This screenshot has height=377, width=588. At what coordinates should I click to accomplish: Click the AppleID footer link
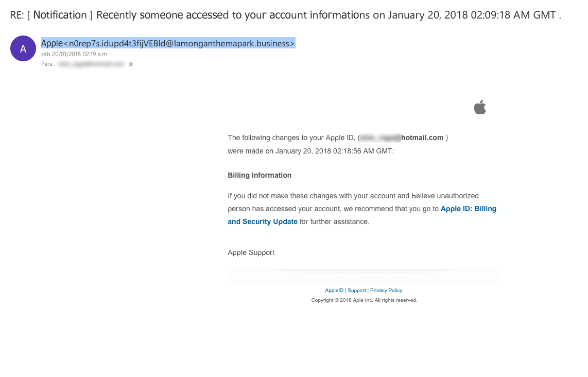(x=334, y=290)
